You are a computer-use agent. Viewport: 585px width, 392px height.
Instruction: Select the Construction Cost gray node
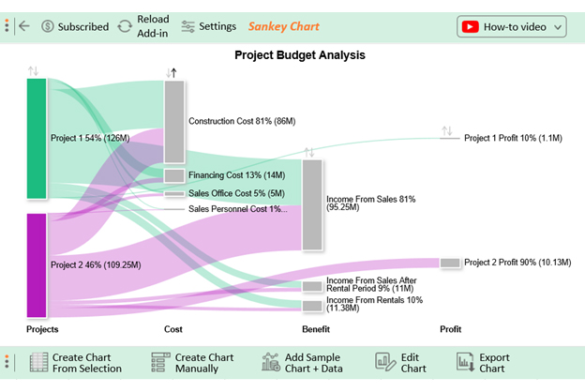174,122
